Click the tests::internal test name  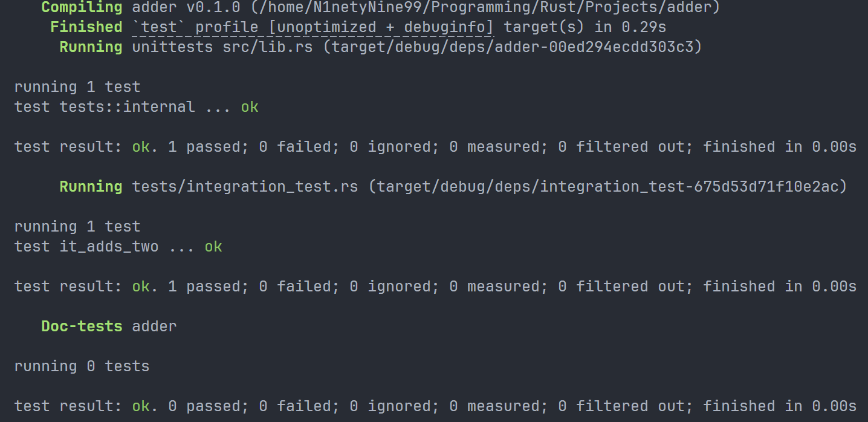pos(127,107)
